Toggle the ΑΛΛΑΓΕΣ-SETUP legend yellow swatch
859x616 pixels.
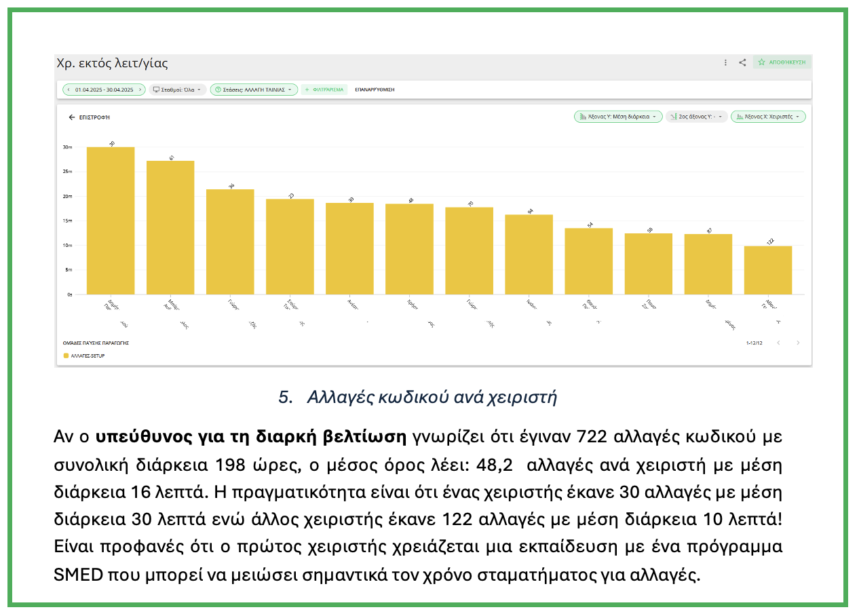pos(66,355)
